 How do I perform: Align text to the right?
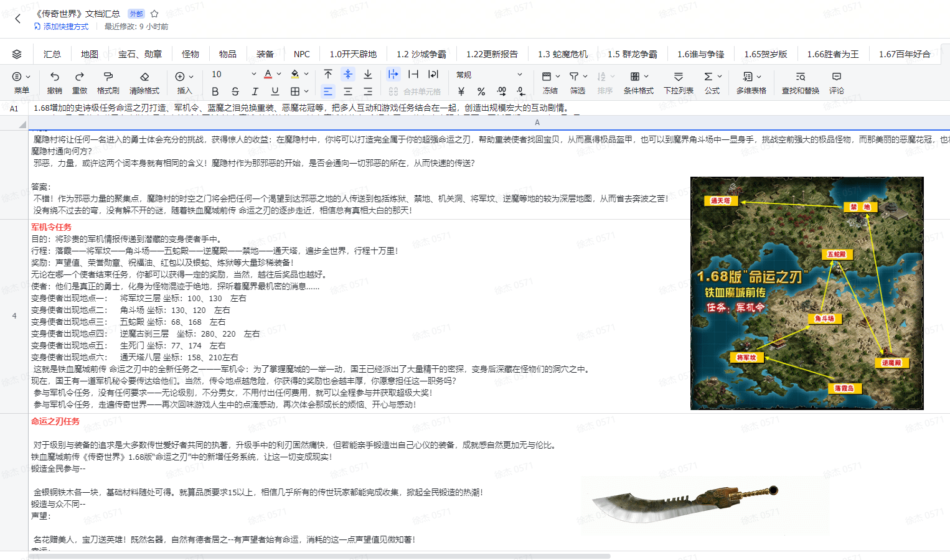(368, 91)
